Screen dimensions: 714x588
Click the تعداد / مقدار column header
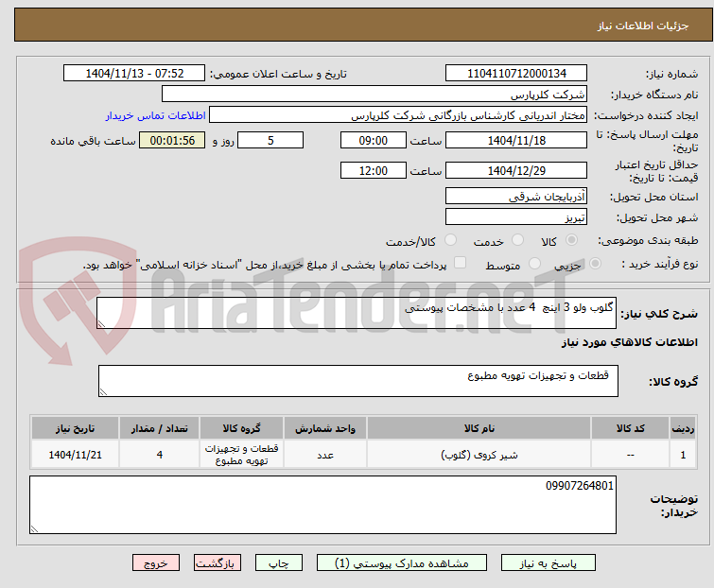point(160,428)
